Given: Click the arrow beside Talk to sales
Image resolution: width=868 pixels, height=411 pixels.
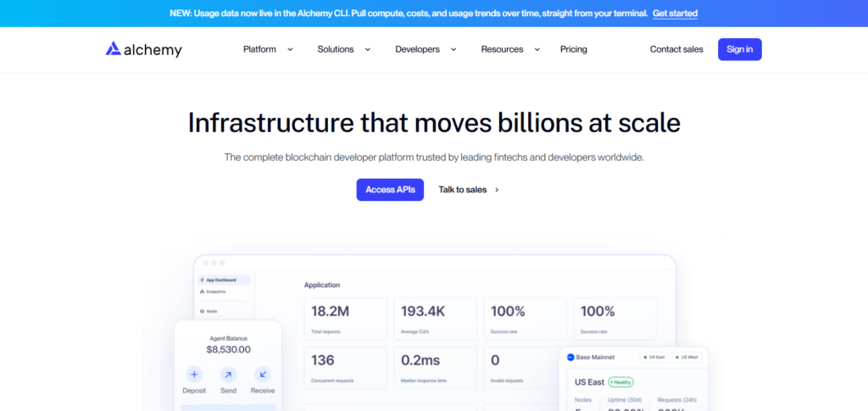Looking at the screenshot, I should click(x=497, y=190).
